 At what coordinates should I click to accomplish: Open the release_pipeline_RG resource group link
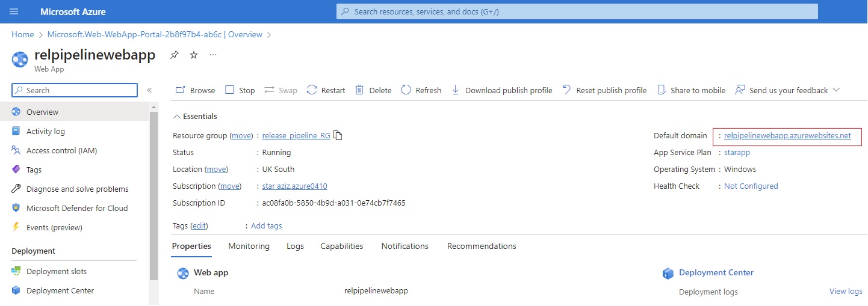pos(296,136)
